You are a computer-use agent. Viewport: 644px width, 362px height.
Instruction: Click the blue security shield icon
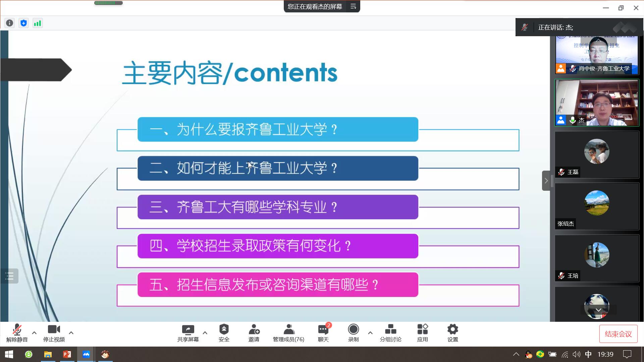[x=23, y=23]
